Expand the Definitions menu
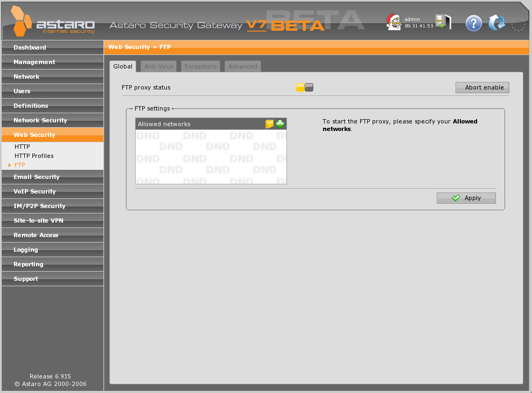Image resolution: width=532 pixels, height=393 pixels. coord(53,106)
